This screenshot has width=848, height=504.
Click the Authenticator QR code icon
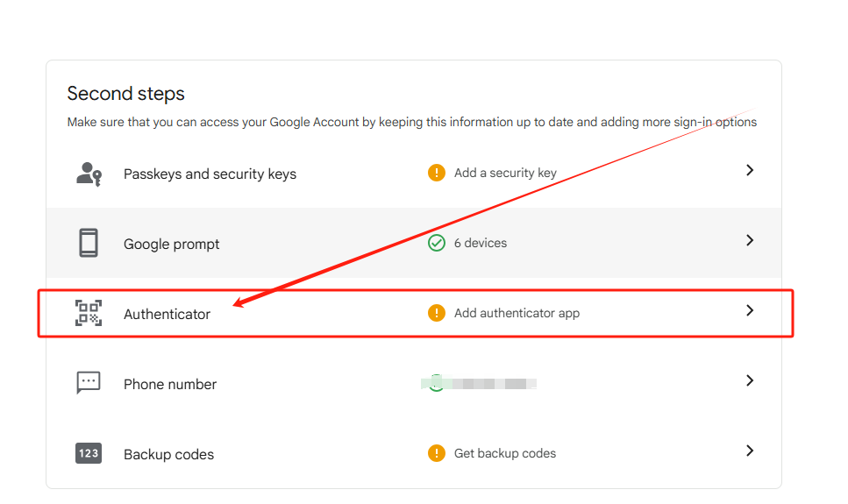(89, 313)
